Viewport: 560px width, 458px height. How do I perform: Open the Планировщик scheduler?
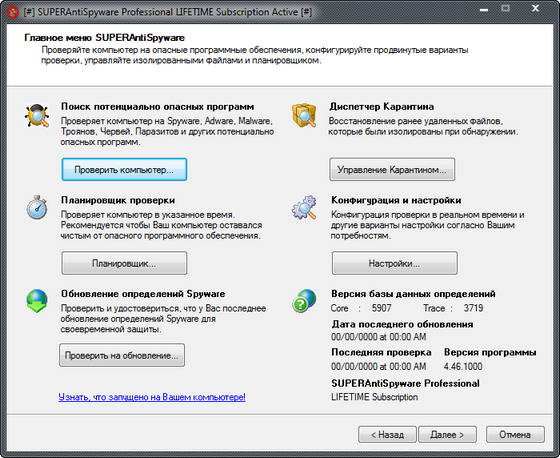click(x=124, y=263)
